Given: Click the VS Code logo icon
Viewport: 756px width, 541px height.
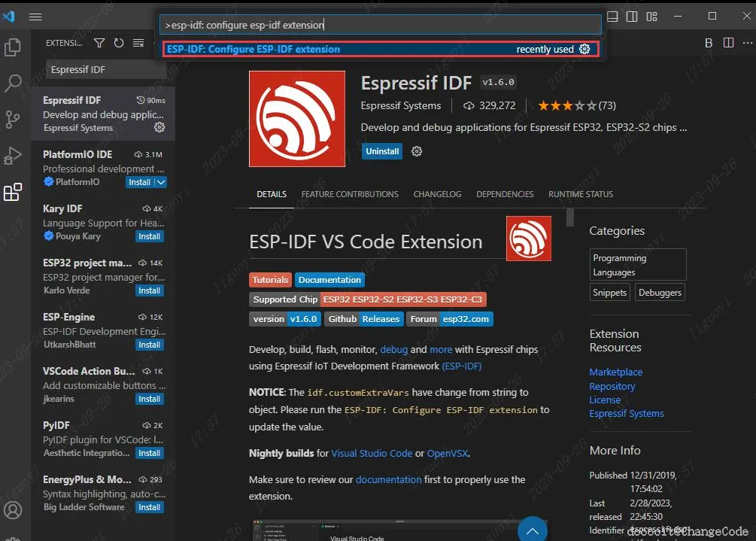Looking at the screenshot, I should click(9, 17).
